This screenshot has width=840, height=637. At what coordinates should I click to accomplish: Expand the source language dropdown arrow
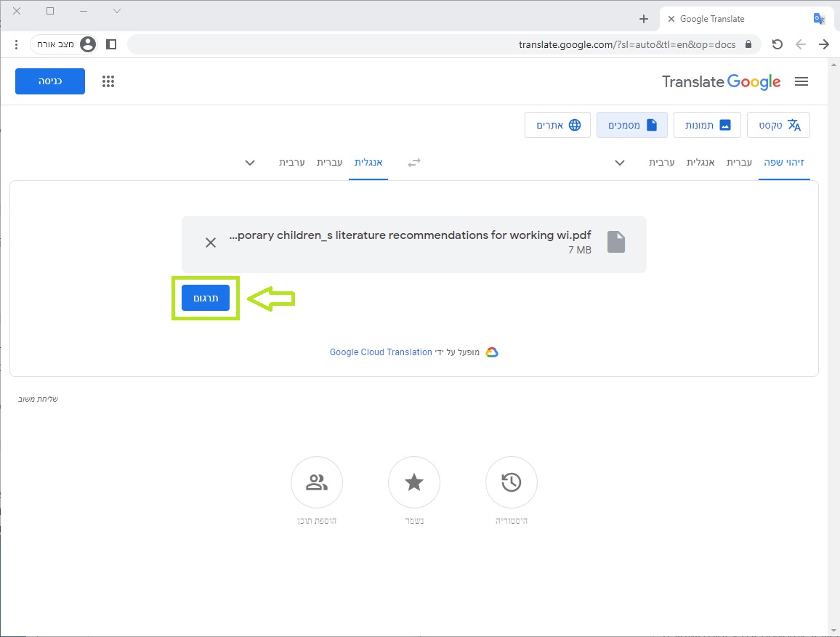[x=620, y=163]
